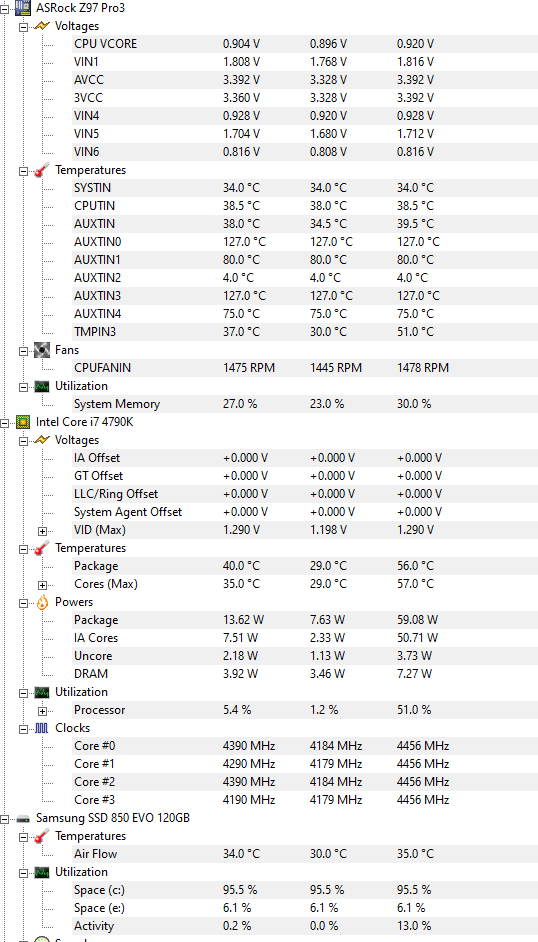Select the AVCC voltage row
This screenshot has width=538, height=942.
tap(304, 80)
